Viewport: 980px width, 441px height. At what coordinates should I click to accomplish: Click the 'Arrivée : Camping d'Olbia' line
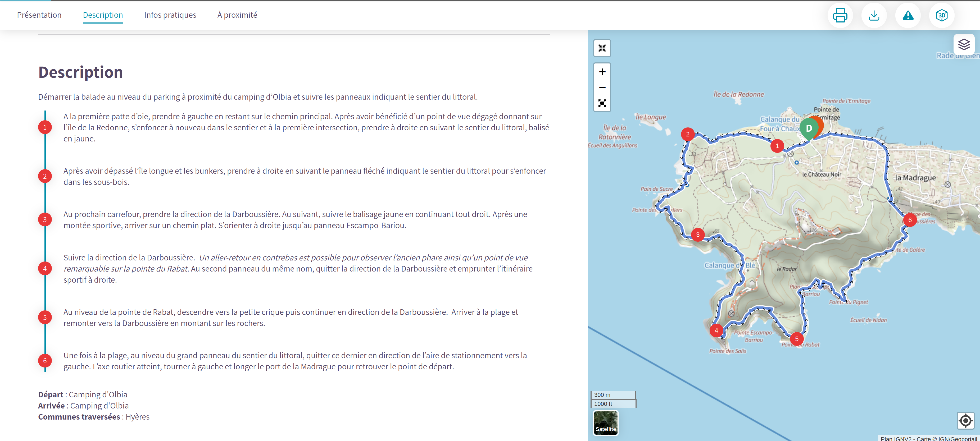pos(83,406)
